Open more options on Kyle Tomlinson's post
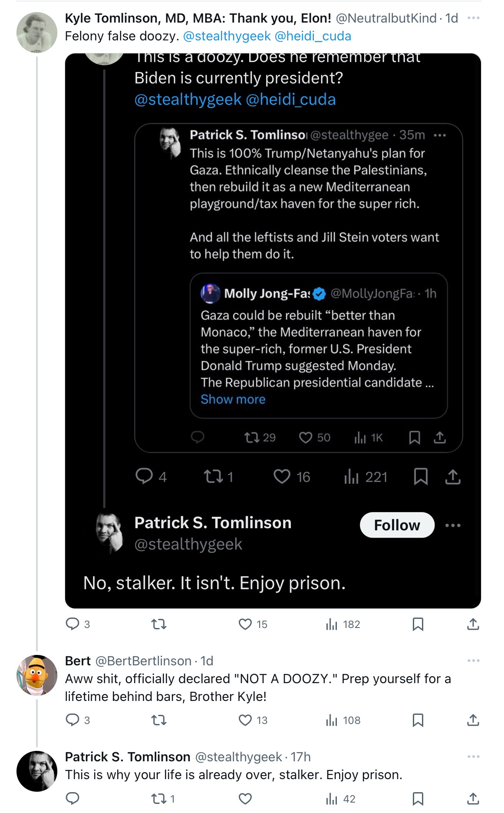This screenshot has height=813, width=504. (x=473, y=18)
